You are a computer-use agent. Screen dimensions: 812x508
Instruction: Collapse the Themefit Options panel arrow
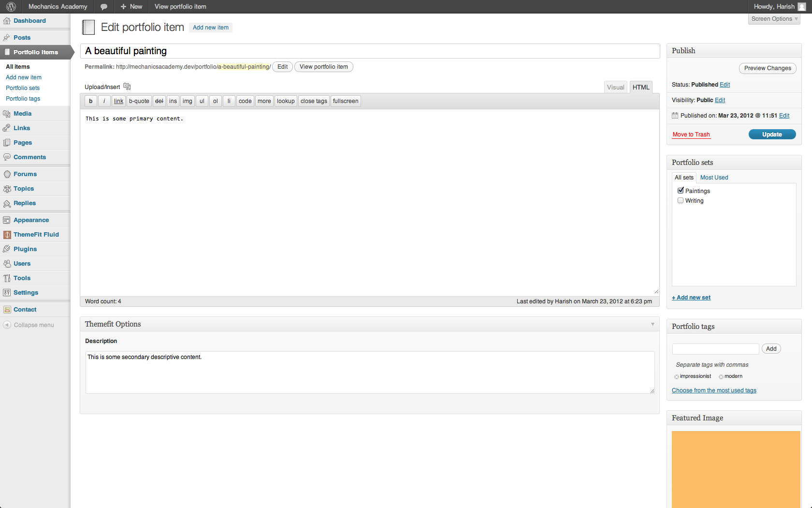[x=652, y=324]
